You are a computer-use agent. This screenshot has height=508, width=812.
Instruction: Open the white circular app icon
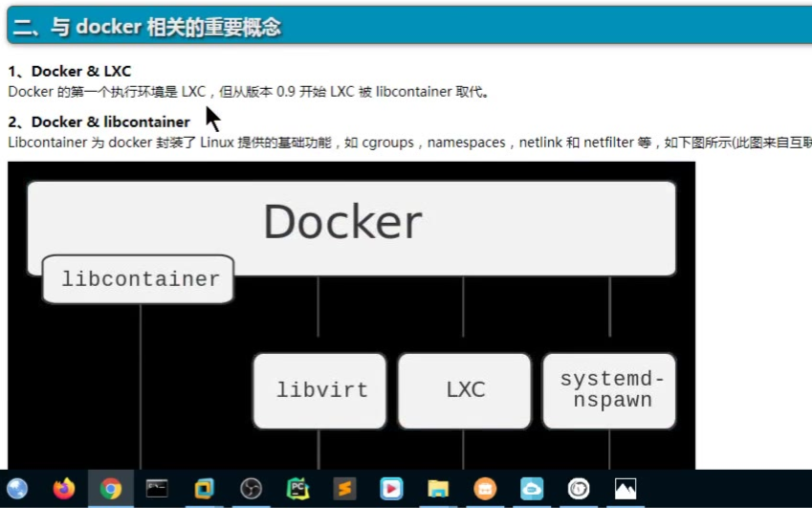click(x=579, y=488)
